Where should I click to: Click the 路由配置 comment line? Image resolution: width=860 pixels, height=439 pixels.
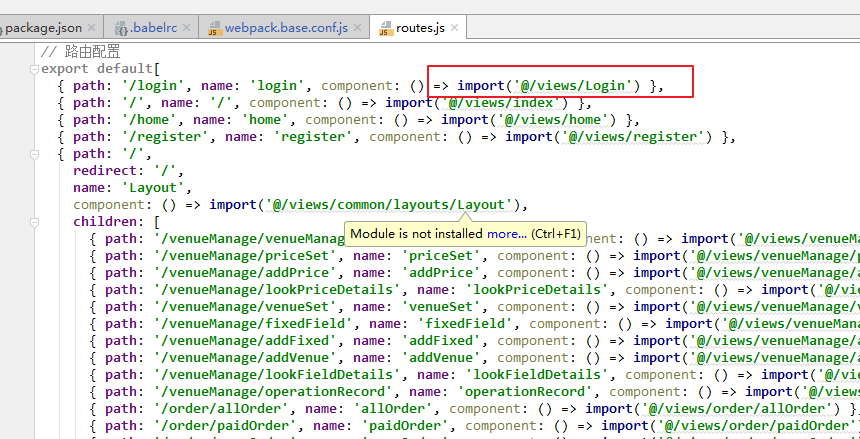coord(80,52)
